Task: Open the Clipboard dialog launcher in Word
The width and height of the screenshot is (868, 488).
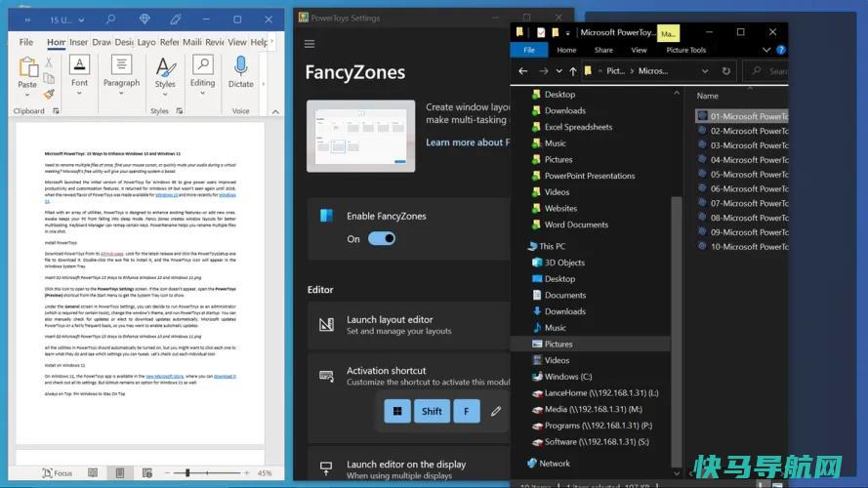Action: coord(56,111)
